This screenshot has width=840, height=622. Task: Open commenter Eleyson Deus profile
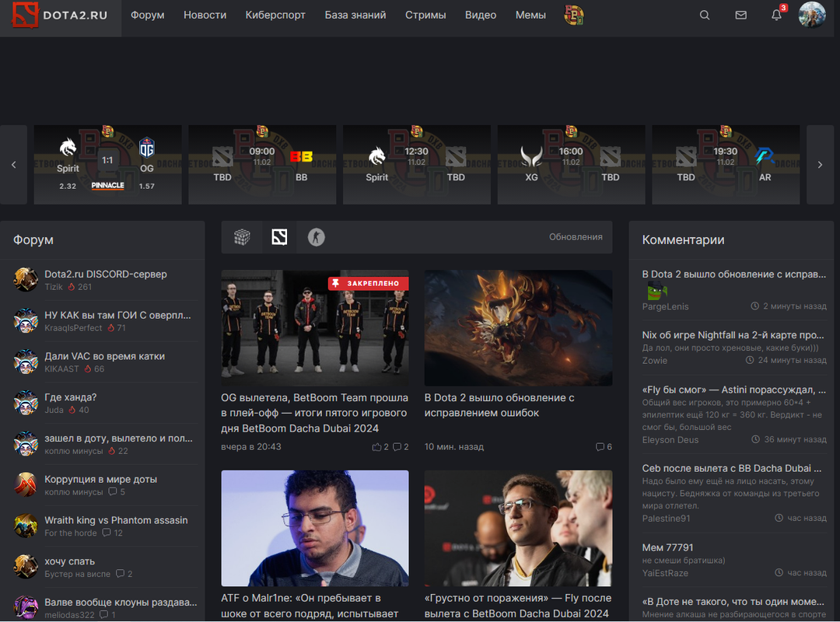670,440
